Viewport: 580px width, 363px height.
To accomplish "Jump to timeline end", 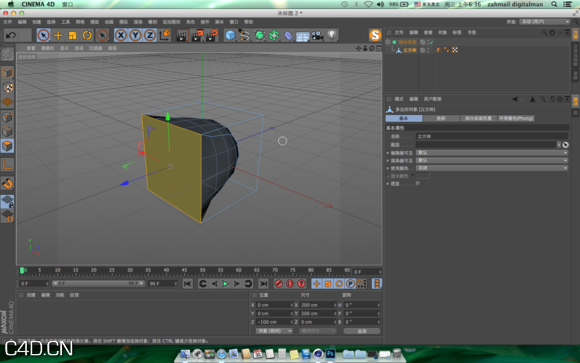I will click(263, 284).
